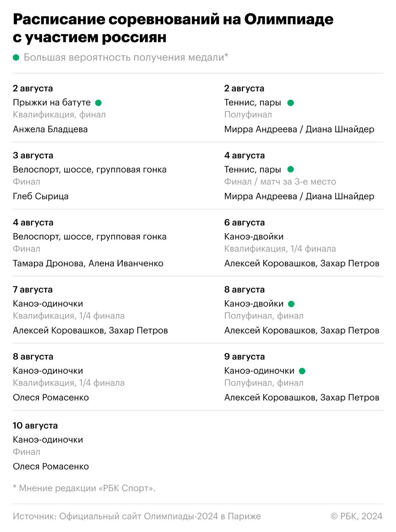This screenshot has height=532, width=396.
Task: Click green dot beside Прыжки на батуте
Action: click(x=98, y=103)
